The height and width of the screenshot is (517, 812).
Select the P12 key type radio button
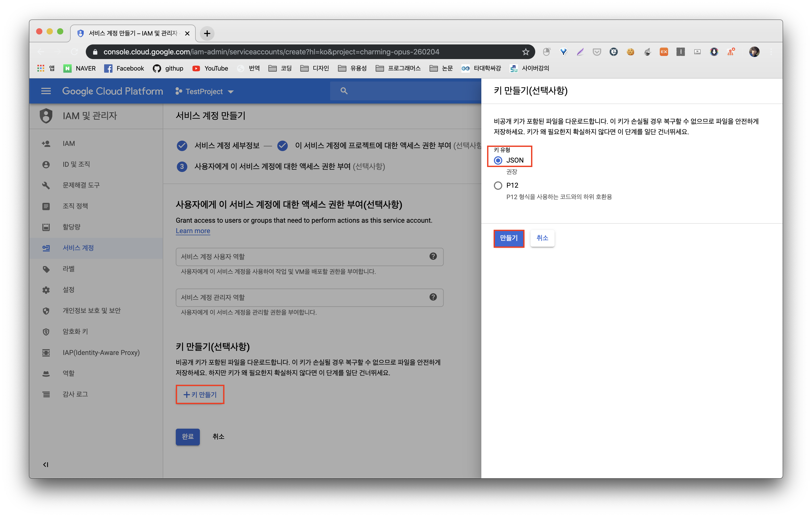[x=498, y=185]
